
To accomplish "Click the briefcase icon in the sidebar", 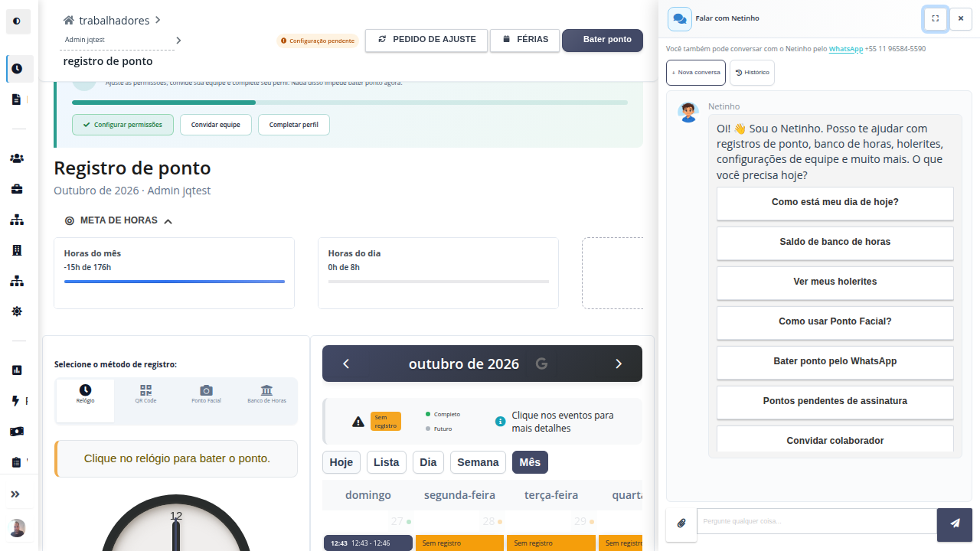I will pyautogui.click(x=17, y=189).
